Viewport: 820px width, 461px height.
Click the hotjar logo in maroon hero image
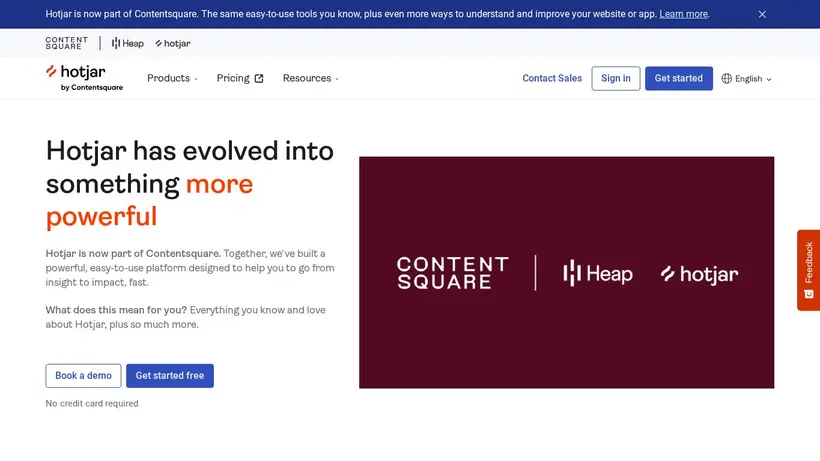(x=699, y=274)
